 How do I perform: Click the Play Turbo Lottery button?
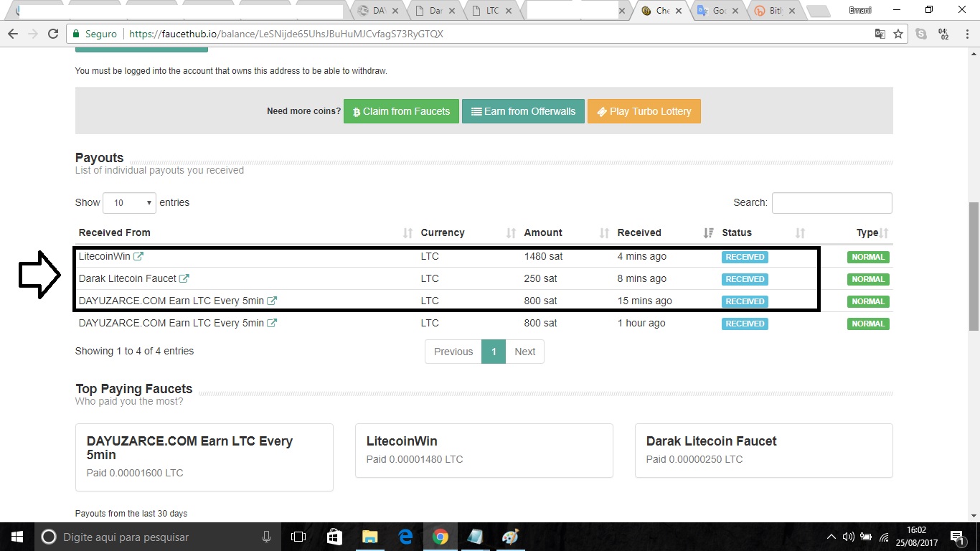644,111
